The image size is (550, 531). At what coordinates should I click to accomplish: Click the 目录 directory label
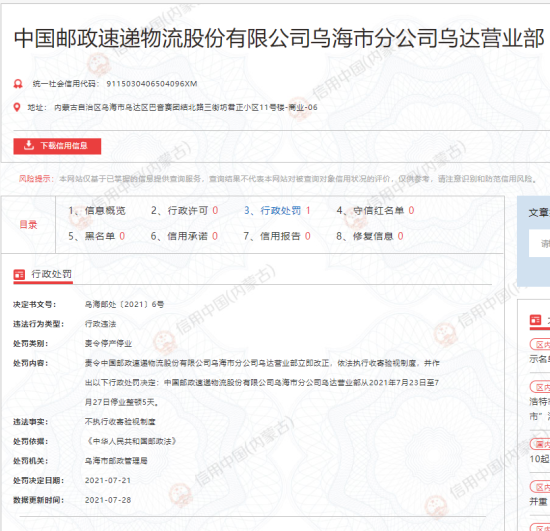tap(28, 224)
